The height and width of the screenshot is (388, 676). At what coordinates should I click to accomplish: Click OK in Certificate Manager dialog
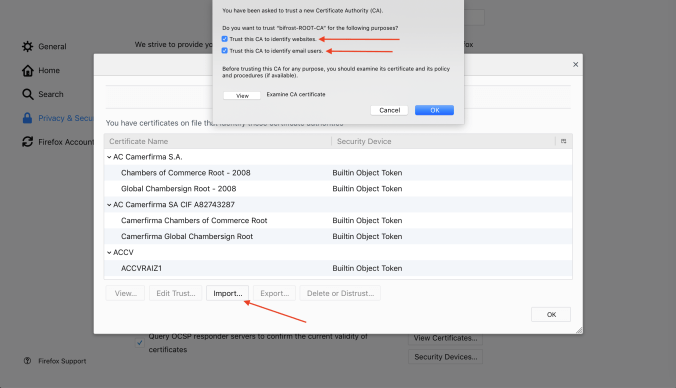coord(551,314)
